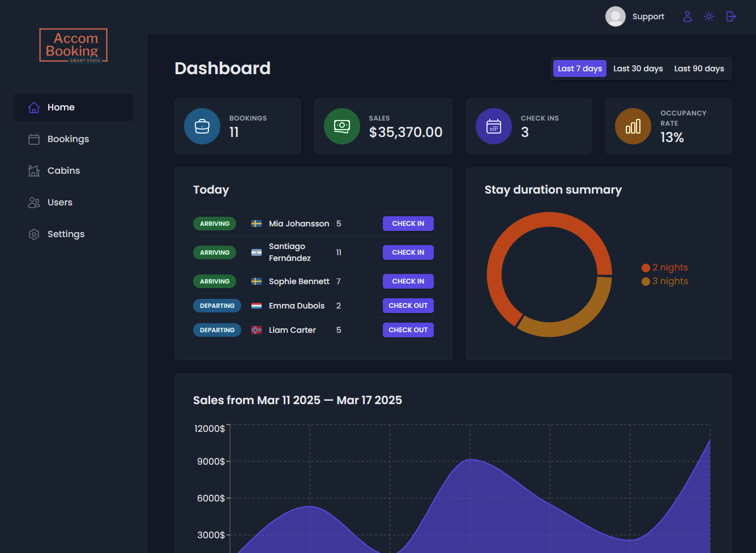Check in Mia Johansson

[x=408, y=224]
